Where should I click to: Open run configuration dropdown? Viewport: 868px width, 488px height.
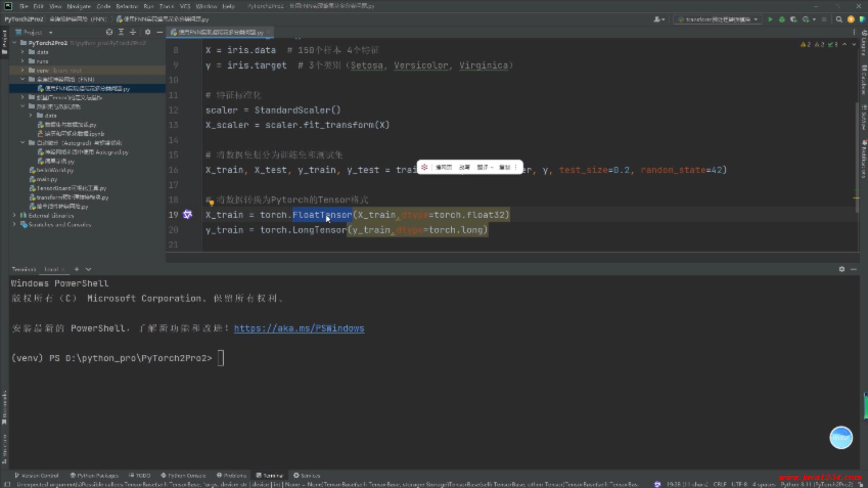718,19
